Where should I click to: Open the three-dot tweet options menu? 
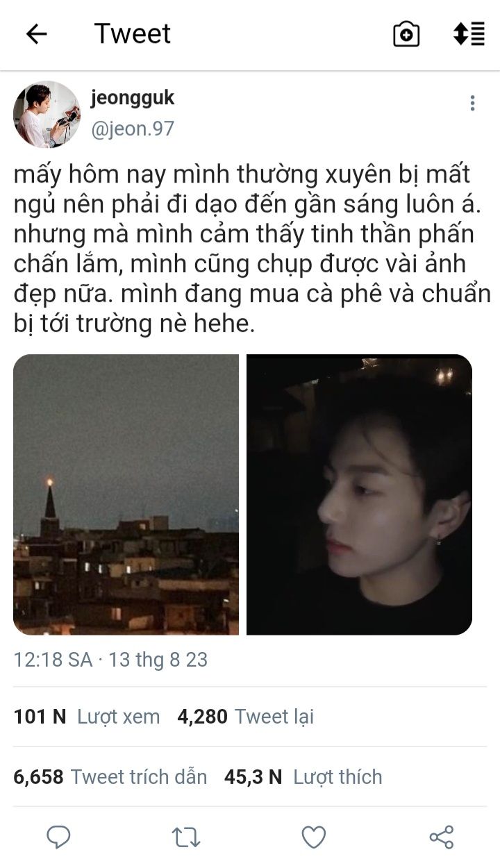472,103
